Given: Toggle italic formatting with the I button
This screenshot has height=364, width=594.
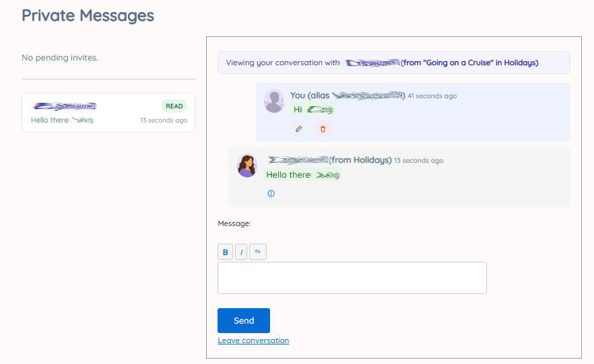Looking at the screenshot, I should pyautogui.click(x=241, y=252).
